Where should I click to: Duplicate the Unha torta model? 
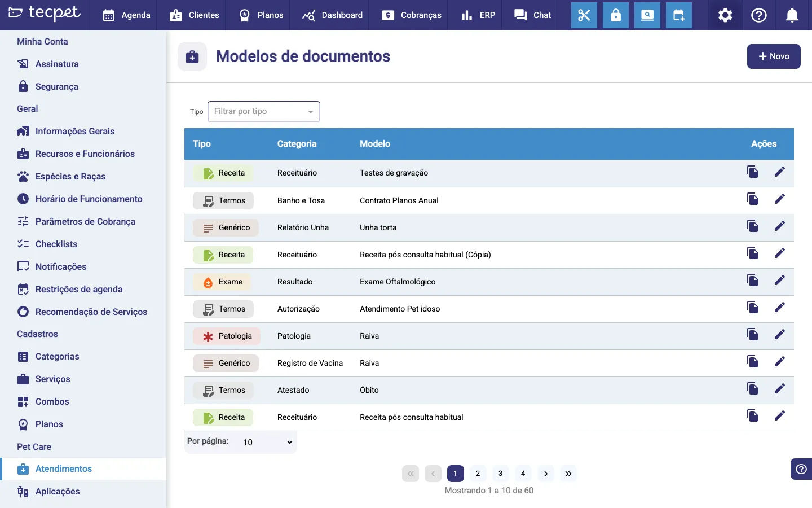point(752,226)
